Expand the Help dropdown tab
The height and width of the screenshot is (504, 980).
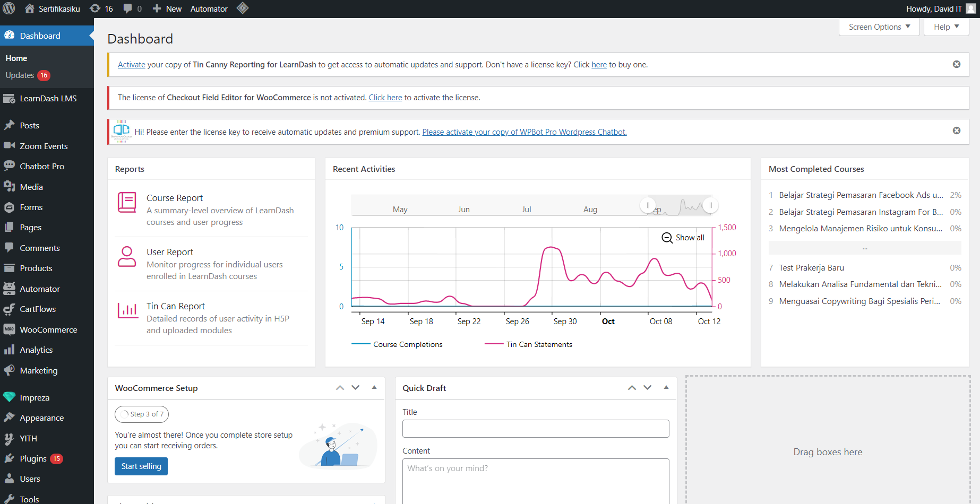tap(947, 27)
